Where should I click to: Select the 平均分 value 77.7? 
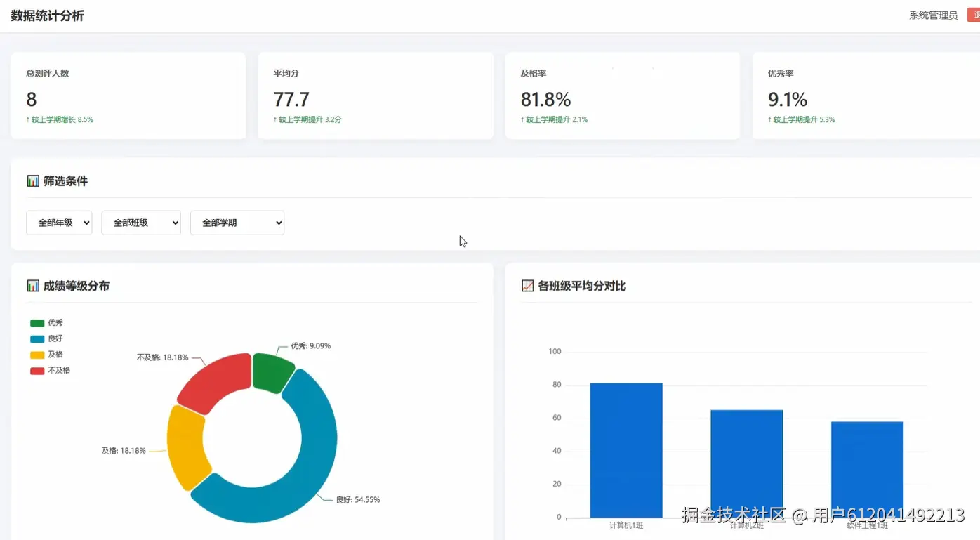point(291,99)
